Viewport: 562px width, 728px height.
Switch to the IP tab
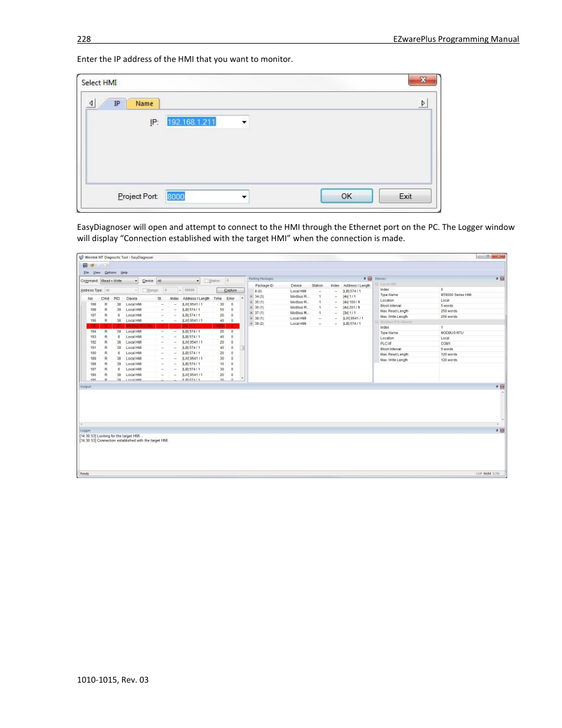click(117, 104)
